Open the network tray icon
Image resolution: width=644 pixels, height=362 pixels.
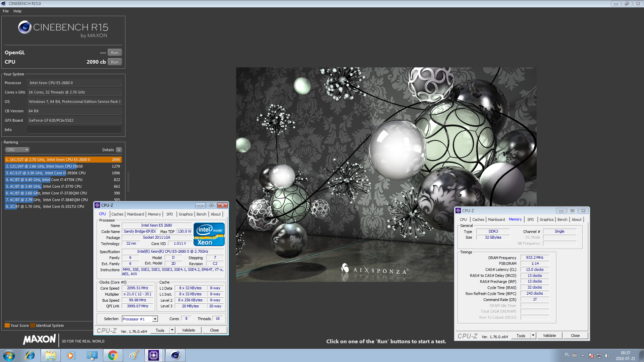(x=599, y=356)
